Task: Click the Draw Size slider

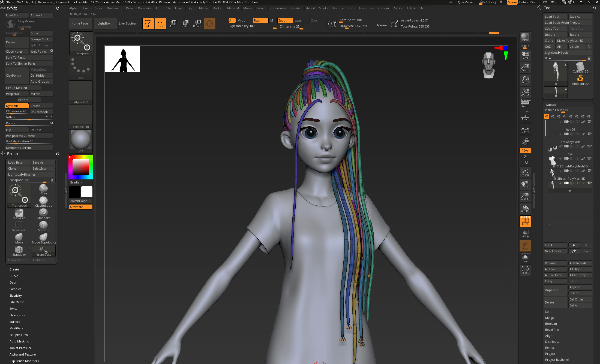Action: [363, 26]
